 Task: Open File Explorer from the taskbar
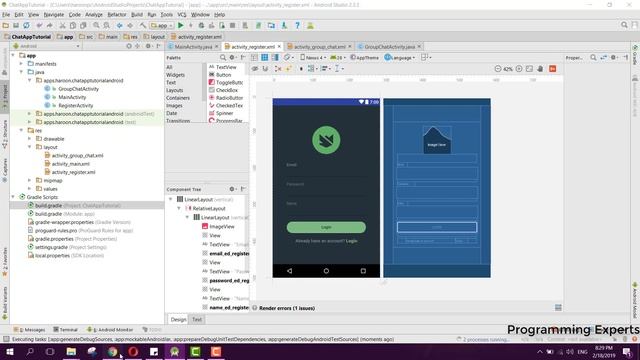(71, 351)
